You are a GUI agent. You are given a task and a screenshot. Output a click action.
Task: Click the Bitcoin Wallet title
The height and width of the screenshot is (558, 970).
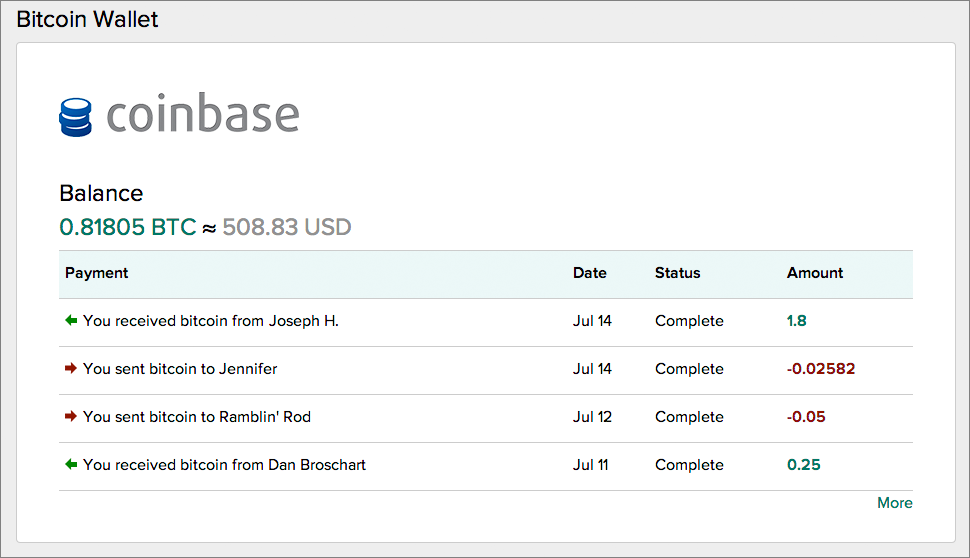point(87,19)
